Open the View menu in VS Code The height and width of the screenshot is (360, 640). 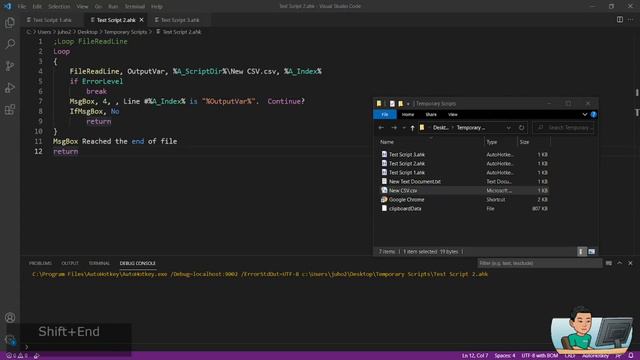click(x=82, y=7)
